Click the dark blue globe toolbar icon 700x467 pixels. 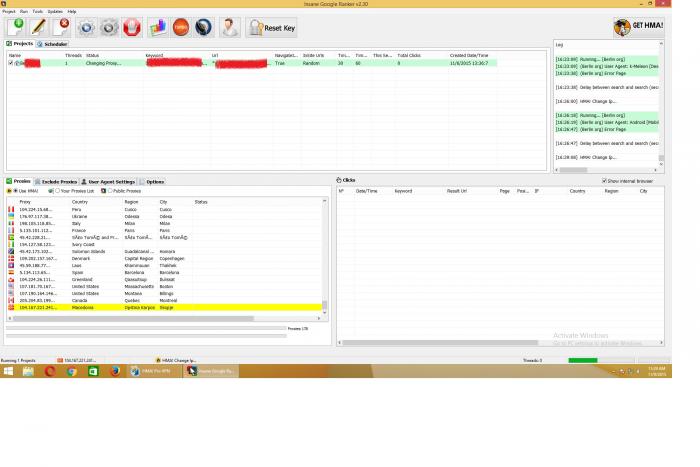(x=204, y=28)
